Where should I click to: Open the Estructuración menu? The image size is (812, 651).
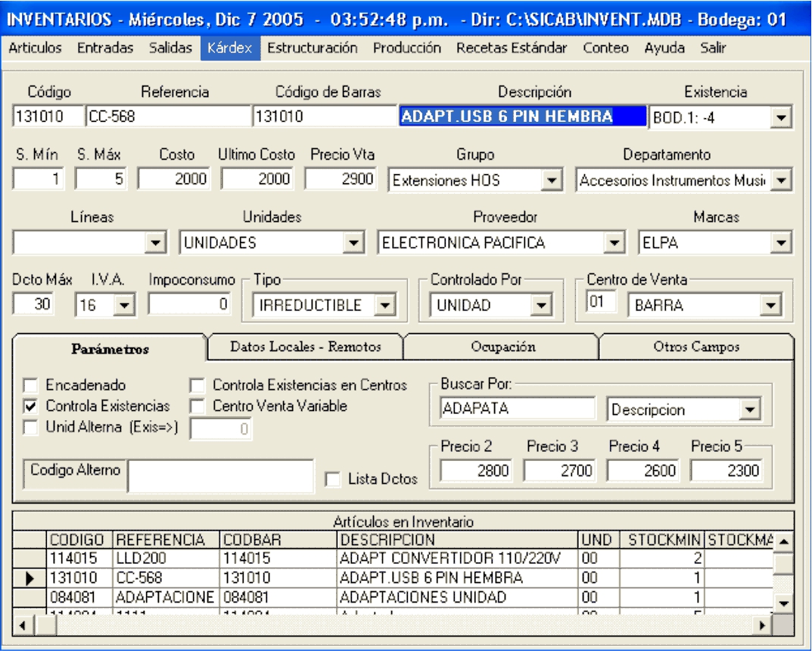[312, 48]
